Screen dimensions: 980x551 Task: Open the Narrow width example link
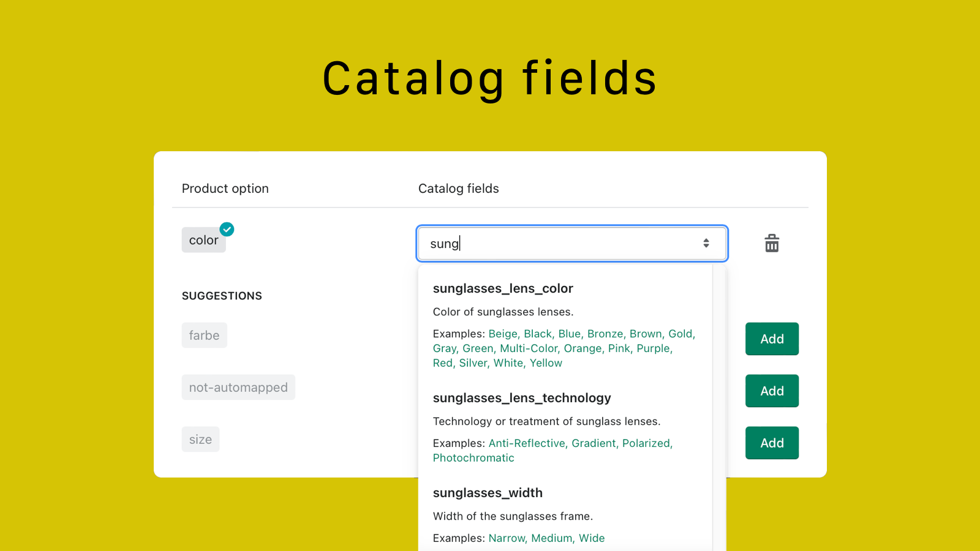pyautogui.click(x=507, y=538)
